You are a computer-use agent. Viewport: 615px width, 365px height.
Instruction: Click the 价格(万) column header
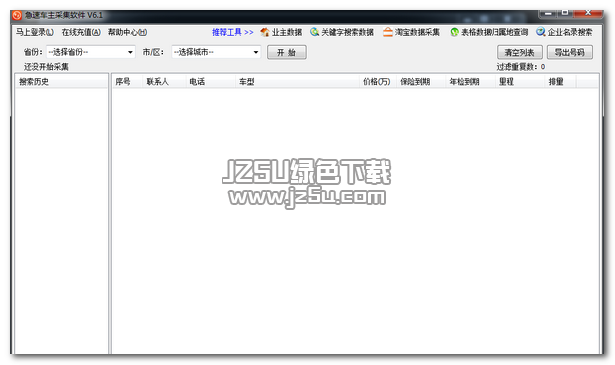pos(378,82)
